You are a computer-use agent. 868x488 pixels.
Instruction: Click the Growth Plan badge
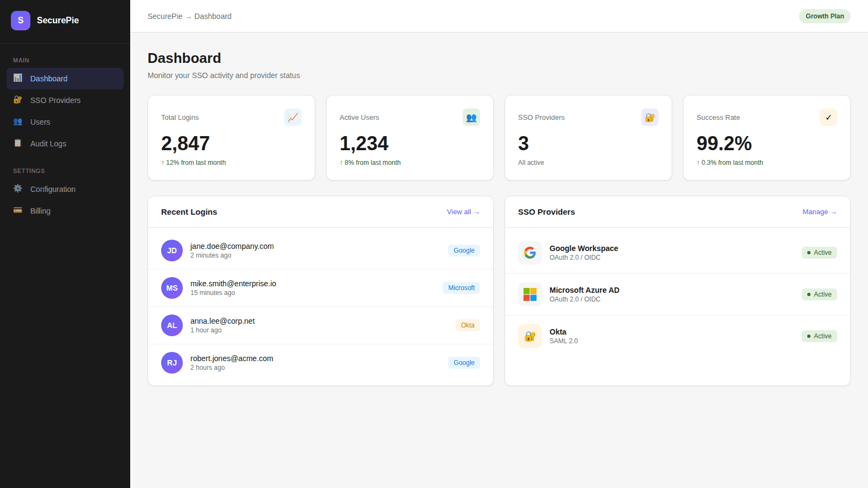point(825,16)
